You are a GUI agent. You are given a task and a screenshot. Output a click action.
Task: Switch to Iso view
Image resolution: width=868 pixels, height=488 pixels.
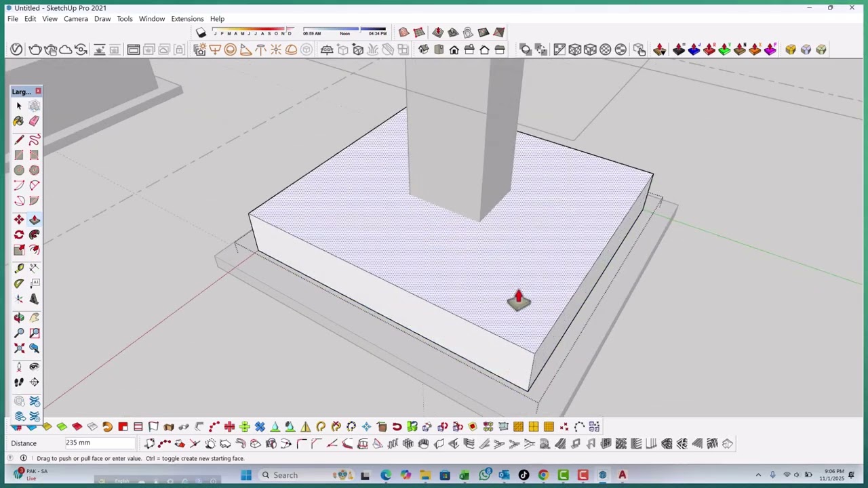click(424, 49)
